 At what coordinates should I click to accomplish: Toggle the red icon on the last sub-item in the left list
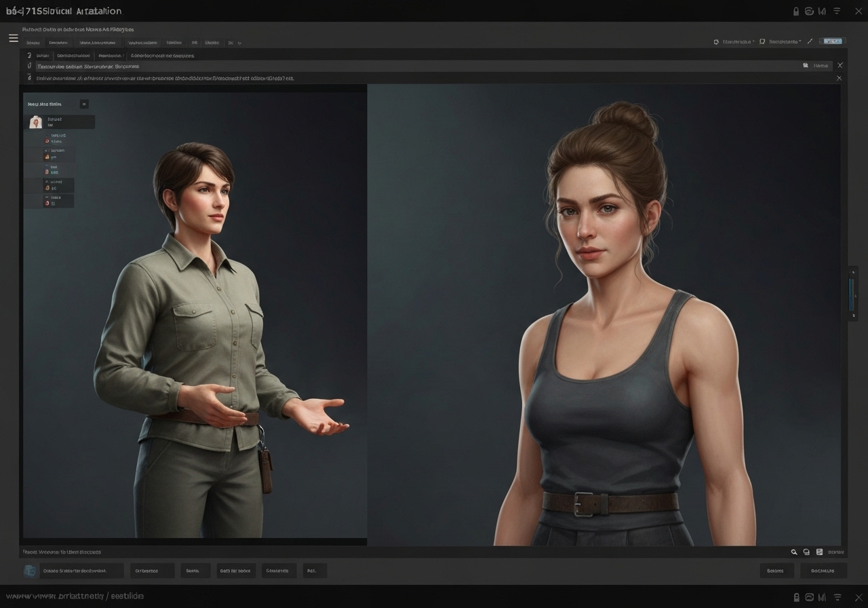click(47, 202)
